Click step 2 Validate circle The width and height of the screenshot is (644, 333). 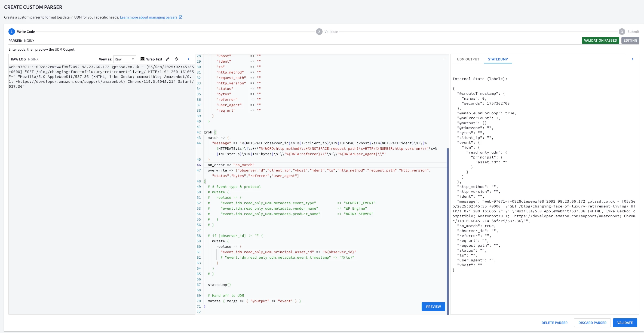(319, 32)
